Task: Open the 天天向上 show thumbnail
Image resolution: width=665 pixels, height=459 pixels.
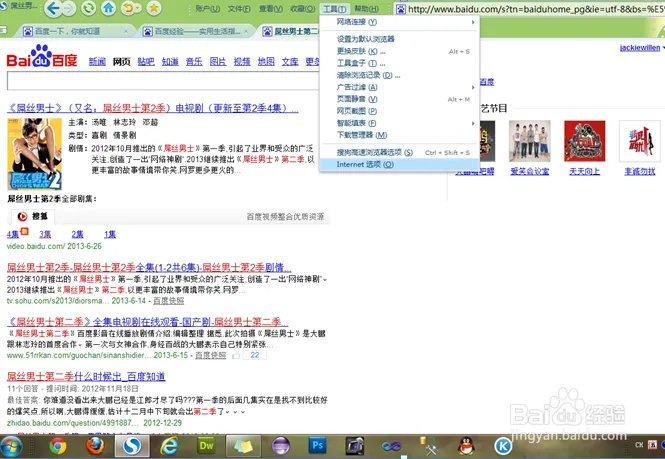Action: pos(584,141)
